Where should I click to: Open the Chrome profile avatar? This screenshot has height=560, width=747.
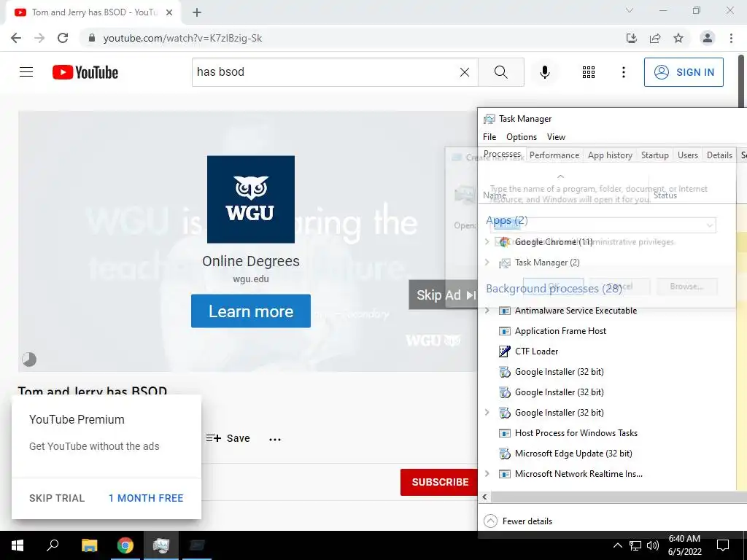(x=708, y=38)
